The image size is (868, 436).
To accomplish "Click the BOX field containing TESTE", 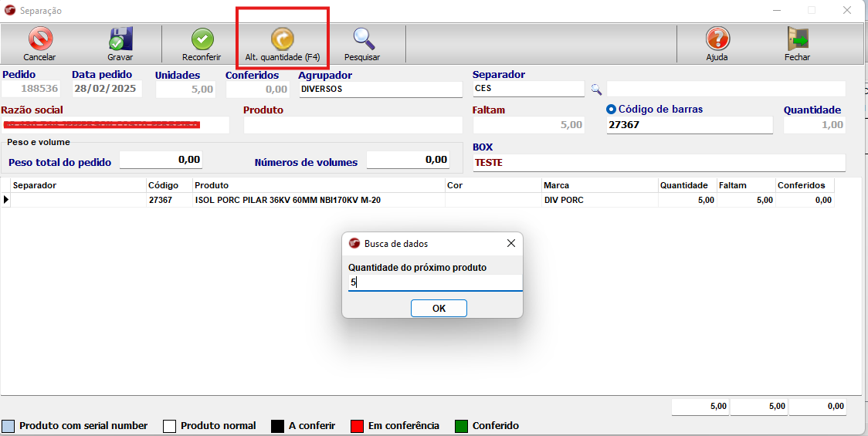I will (658, 163).
